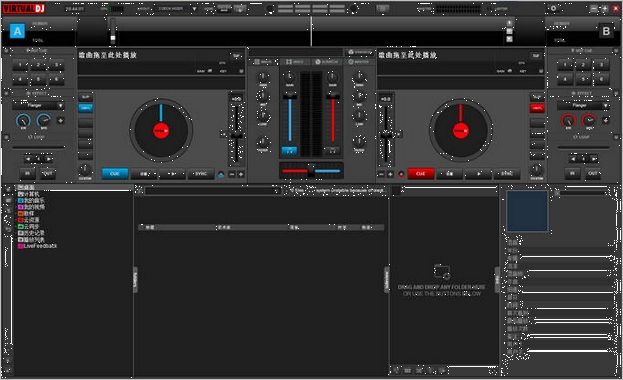Click the SYNC button on deck B

507,174
